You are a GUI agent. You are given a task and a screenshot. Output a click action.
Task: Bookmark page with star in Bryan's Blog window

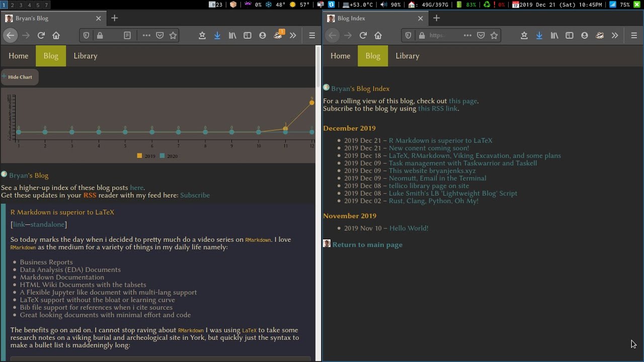173,36
